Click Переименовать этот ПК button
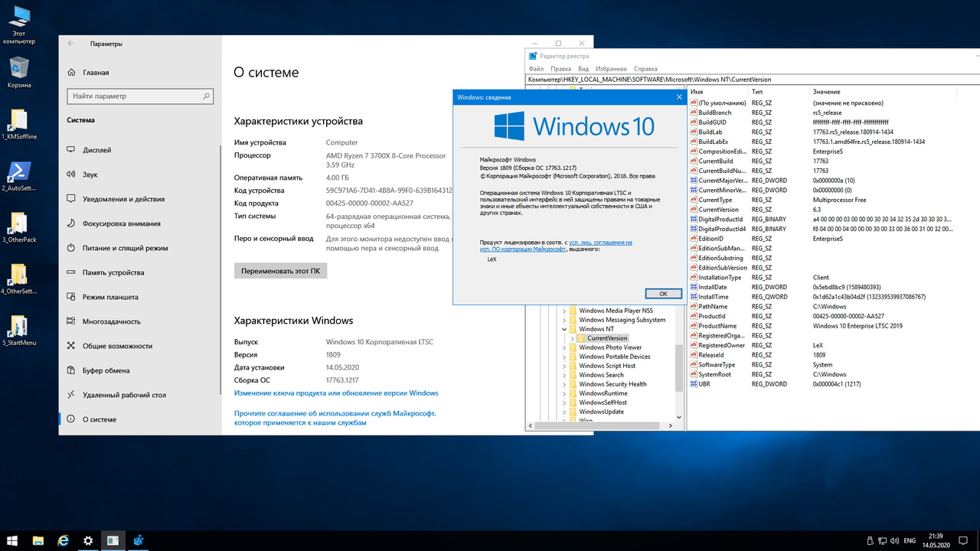The width and height of the screenshot is (980, 551). click(x=280, y=271)
